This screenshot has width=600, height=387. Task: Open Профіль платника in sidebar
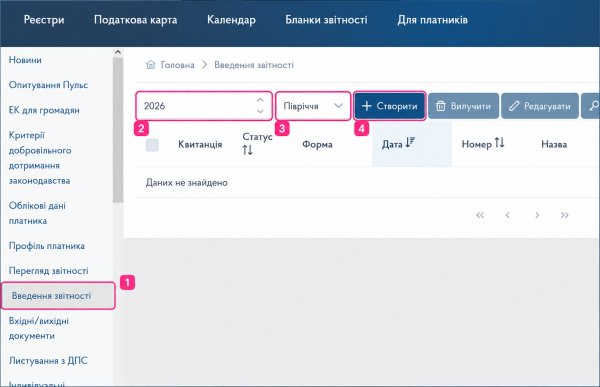[47, 246]
